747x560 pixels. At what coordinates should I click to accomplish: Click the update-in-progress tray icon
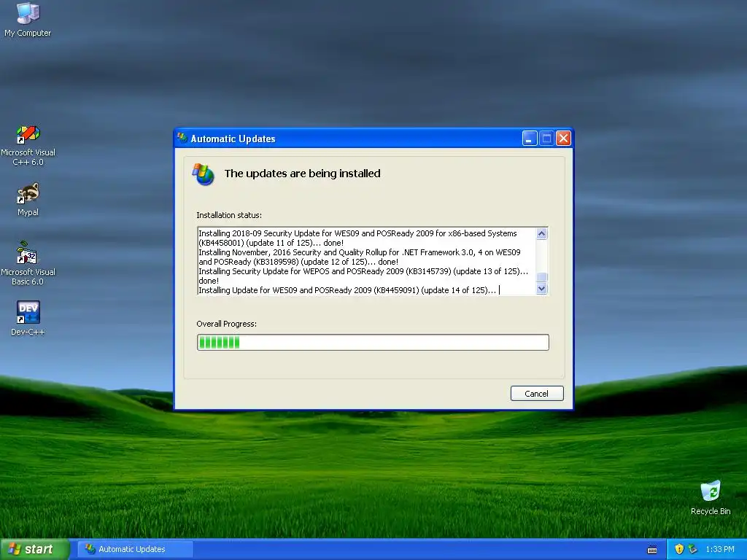point(693,549)
